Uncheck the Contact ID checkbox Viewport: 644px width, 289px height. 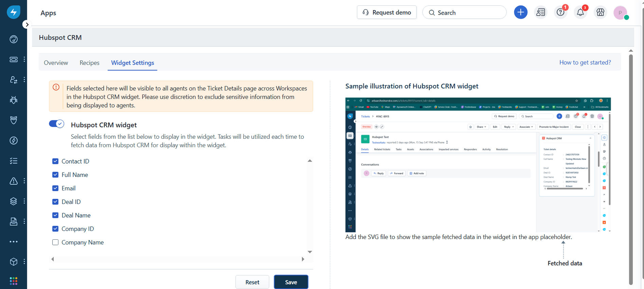[55, 161]
